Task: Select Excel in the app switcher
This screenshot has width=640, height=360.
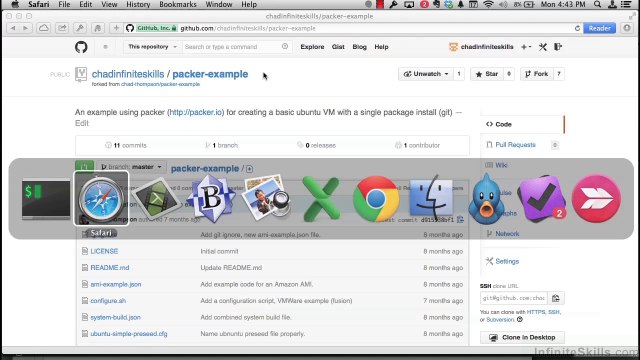Action: coord(321,199)
